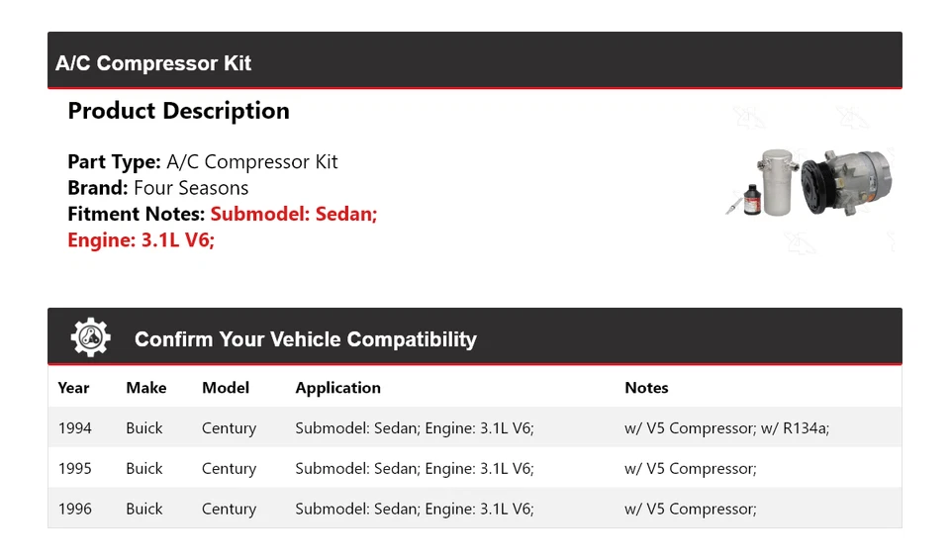
Task: Click Confirm Your Vehicle Compatibility heading
Action: point(305,339)
